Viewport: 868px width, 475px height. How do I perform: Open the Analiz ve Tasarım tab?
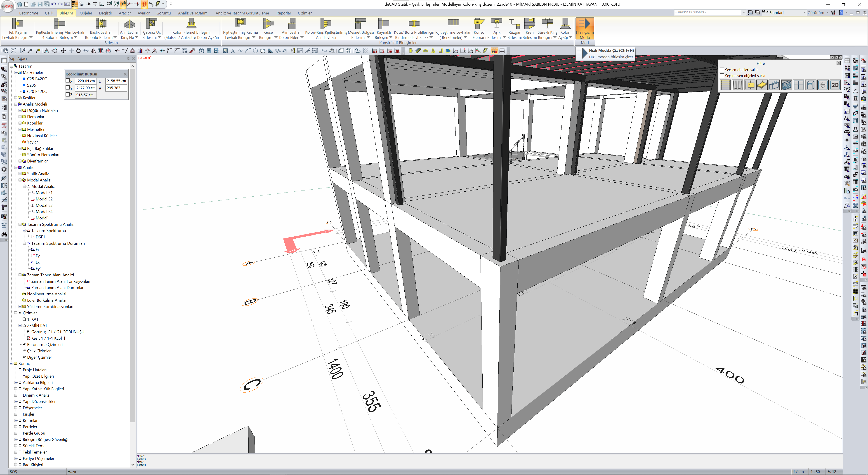click(192, 13)
